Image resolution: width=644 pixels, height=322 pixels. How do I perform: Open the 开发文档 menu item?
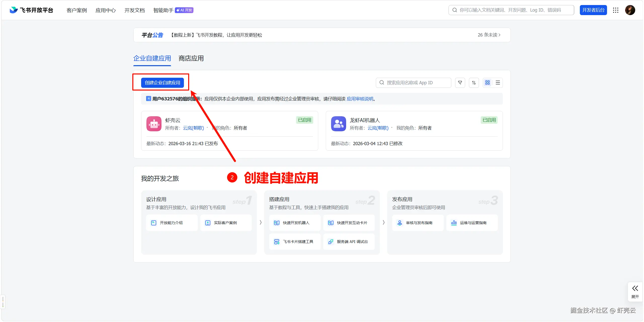134,10
